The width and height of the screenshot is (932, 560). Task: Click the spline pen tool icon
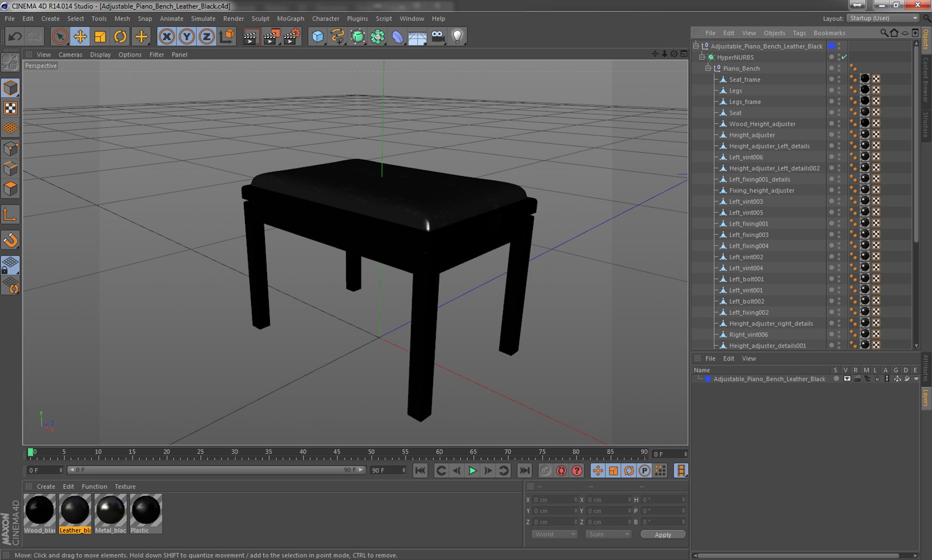[338, 36]
